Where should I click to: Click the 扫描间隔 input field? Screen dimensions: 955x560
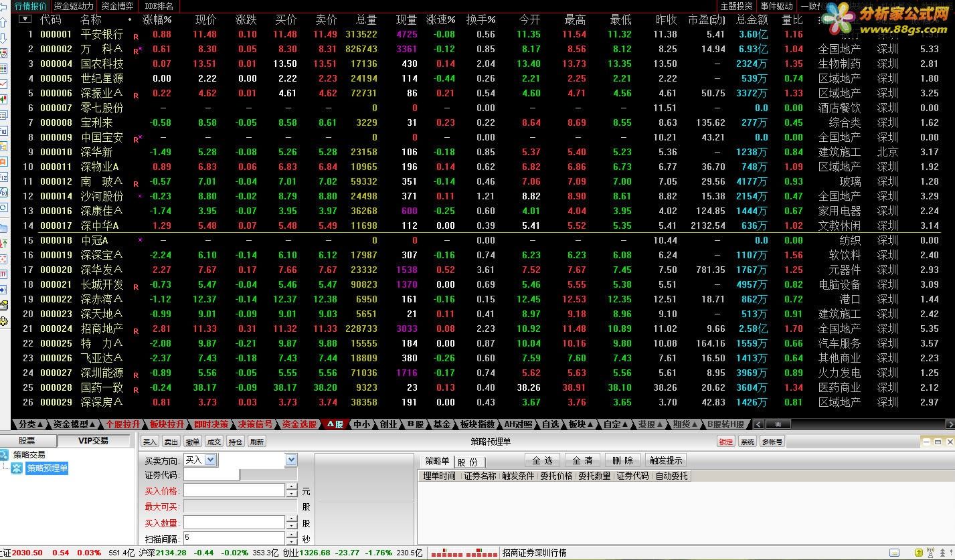(x=234, y=538)
